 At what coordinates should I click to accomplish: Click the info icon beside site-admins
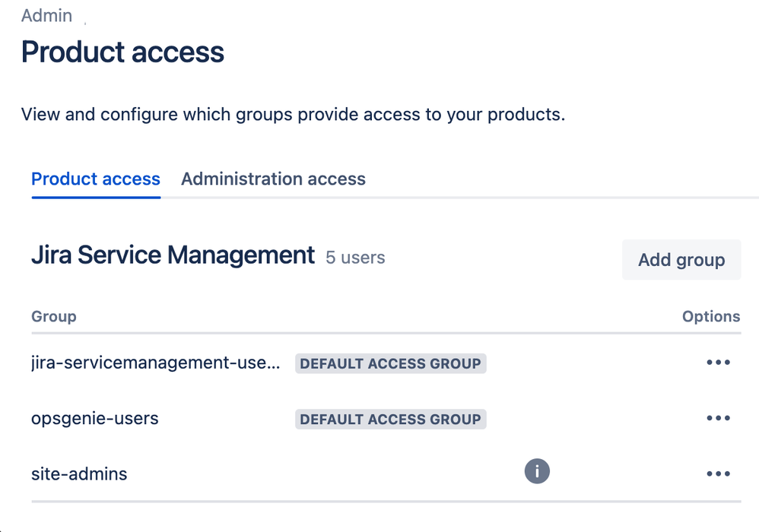point(537,471)
